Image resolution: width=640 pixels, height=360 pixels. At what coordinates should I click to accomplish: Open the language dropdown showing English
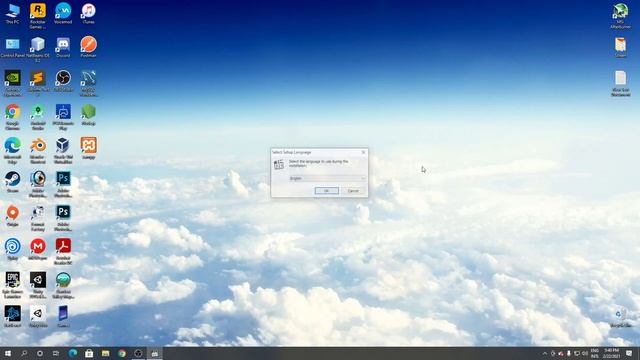[x=327, y=178]
